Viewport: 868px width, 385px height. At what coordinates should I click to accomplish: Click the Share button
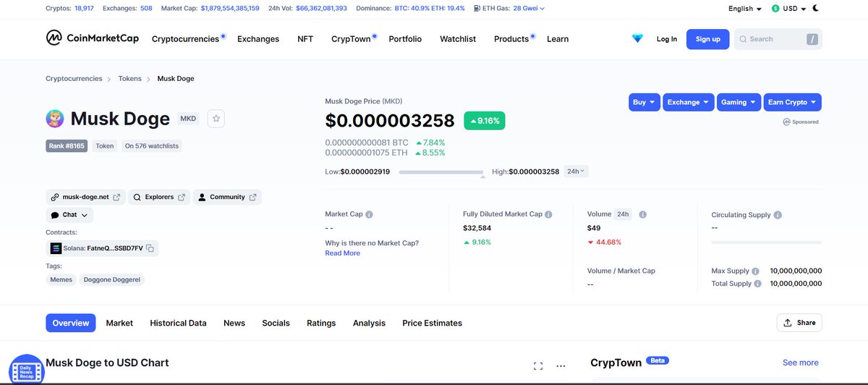(x=799, y=323)
